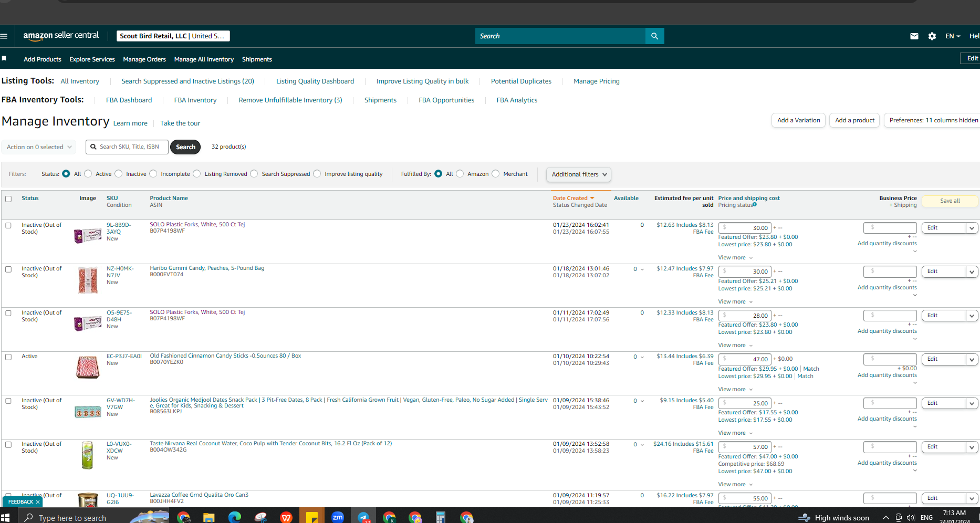Open the Edit dropdown arrow for Haribo row
Screen dimensions: 980x523
[x=972, y=271]
